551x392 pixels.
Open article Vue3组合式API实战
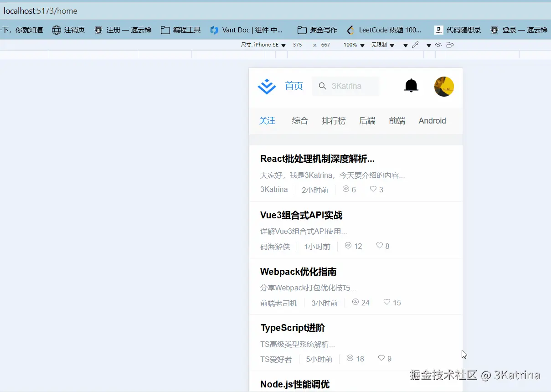(x=301, y=215)
